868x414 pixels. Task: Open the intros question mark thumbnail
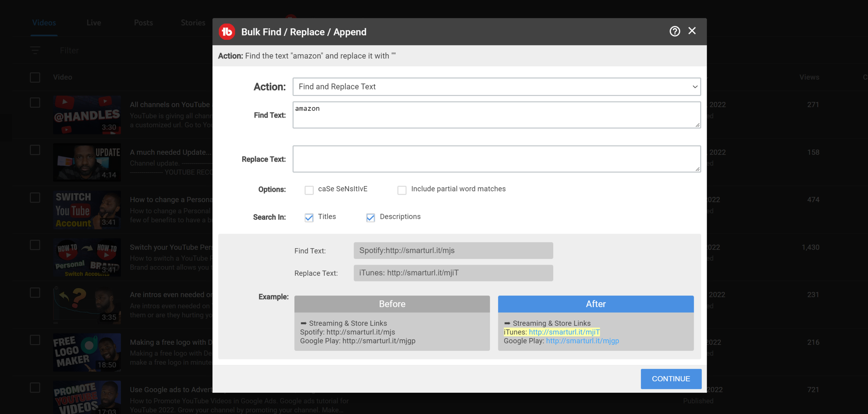[x=87, y=305]
